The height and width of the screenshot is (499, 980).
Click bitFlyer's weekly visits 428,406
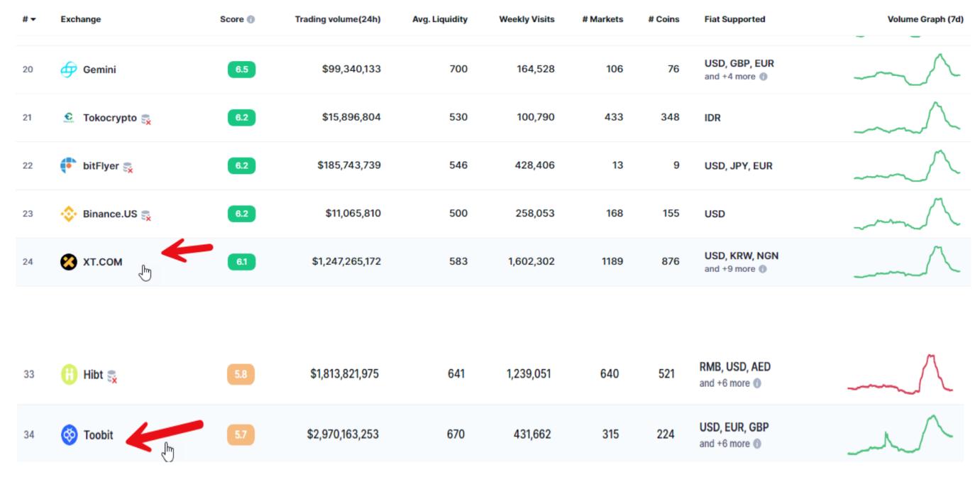[x=535, y=165]
